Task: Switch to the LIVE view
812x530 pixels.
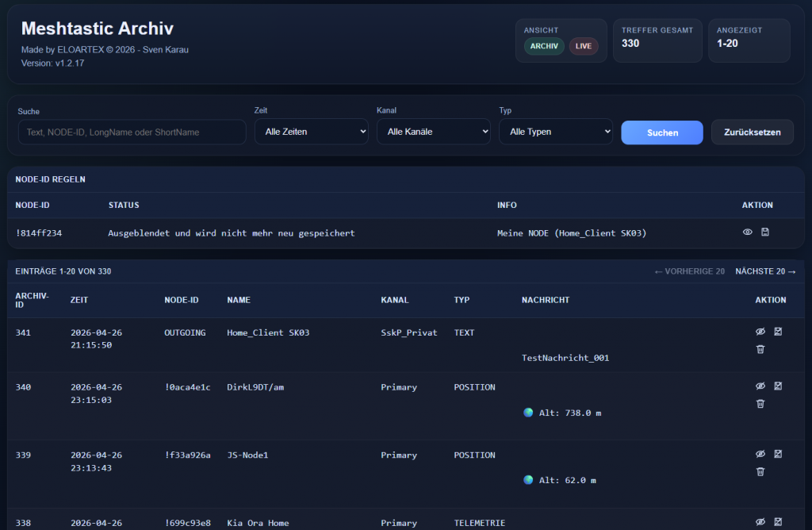Action: tap(584, 46)
